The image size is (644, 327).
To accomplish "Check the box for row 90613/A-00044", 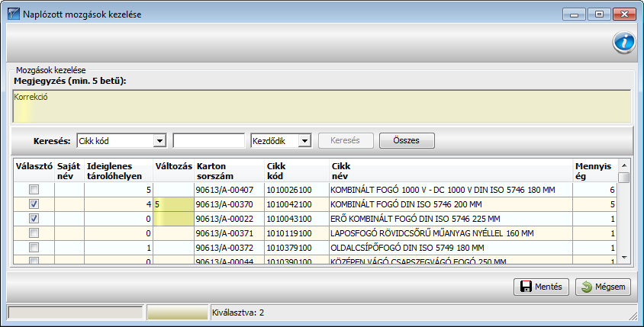I will [x=34, y=261].
